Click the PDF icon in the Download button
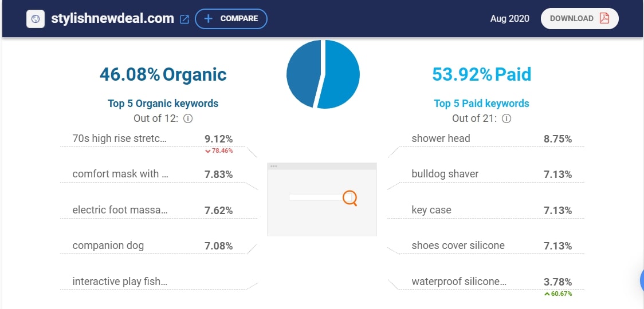This screenshot has height=309, width=644. tap(604, 18)
